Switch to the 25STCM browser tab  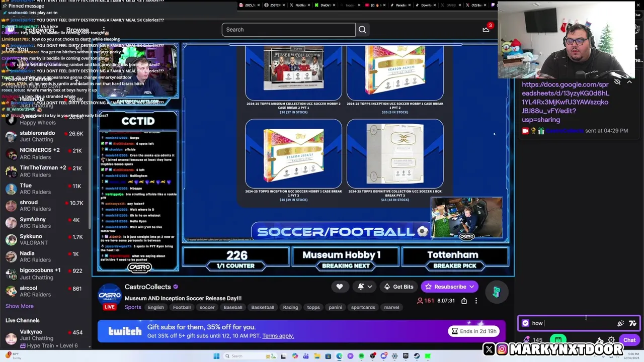pyautogui.click(x=273, y=5)
